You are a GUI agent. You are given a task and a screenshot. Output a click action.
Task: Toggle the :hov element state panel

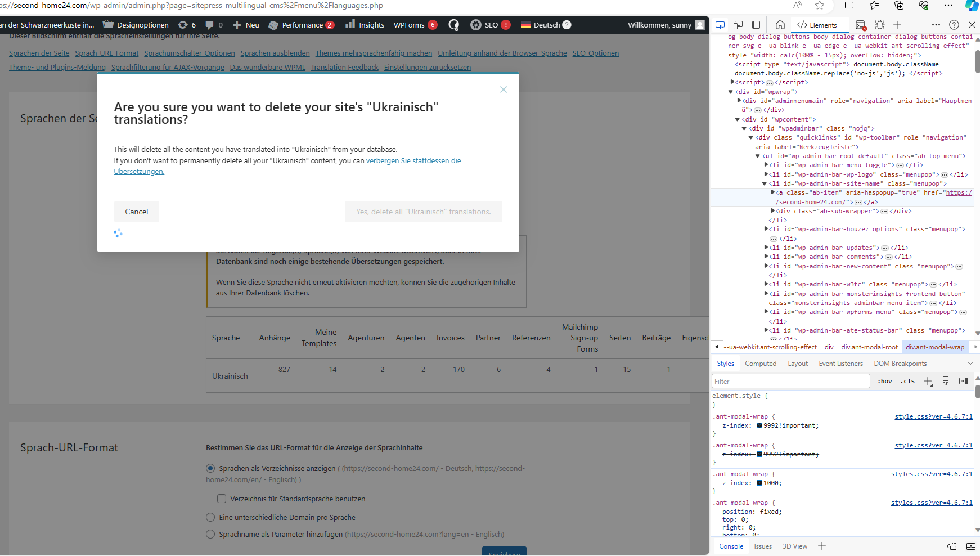[885, 381]
